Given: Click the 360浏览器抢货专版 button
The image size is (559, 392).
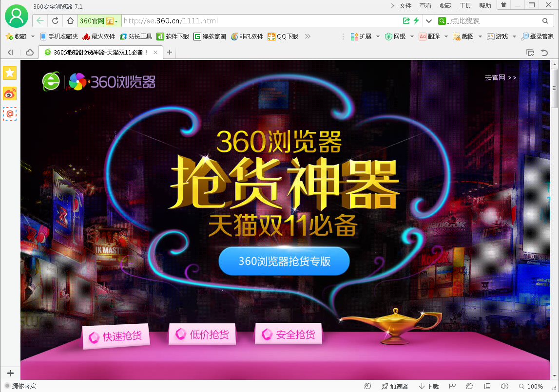Looking at the screenshot, I should coord(284,261).
